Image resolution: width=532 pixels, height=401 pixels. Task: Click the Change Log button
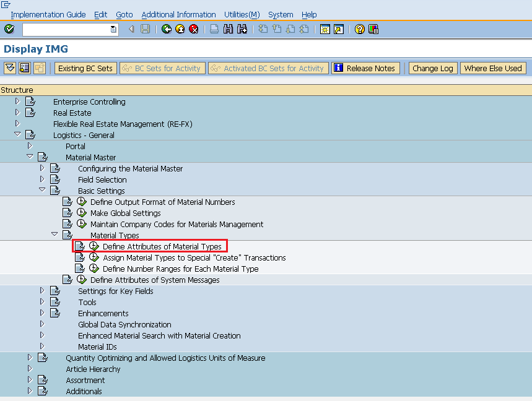point(432,68)
